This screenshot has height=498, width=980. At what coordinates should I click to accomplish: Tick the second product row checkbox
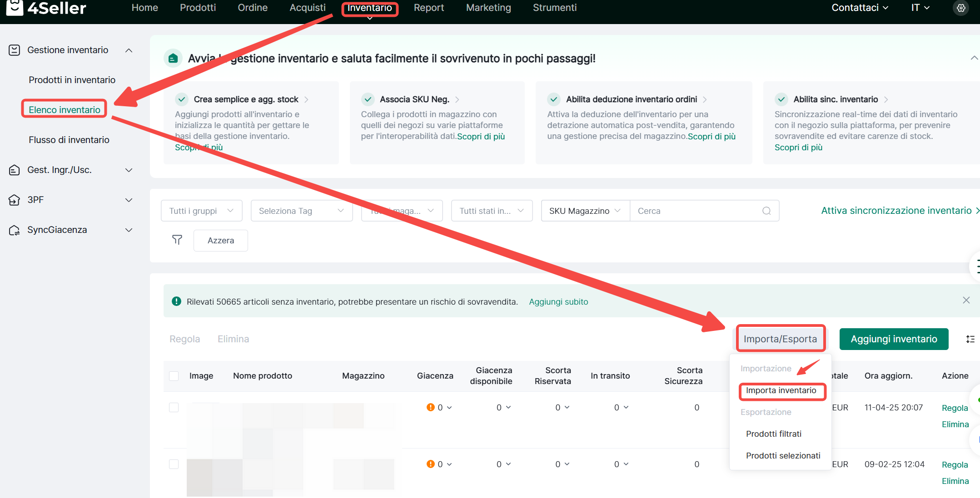tap(174, 464)
